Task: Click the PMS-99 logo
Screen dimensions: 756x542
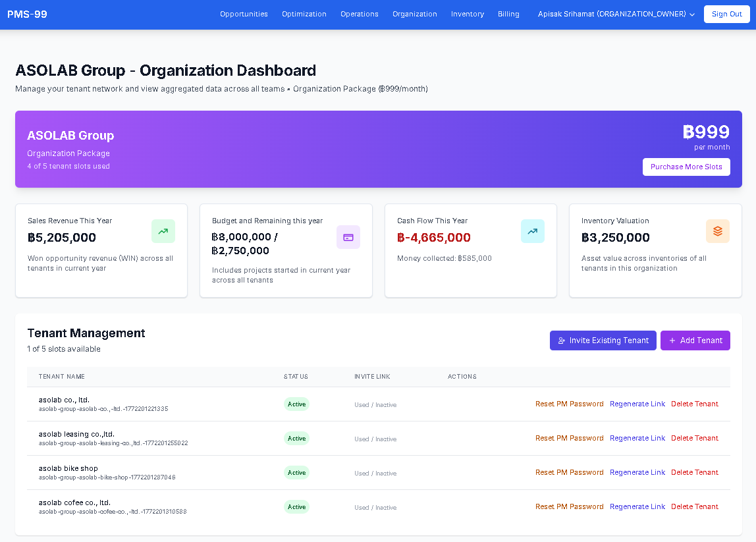Action: click(27, 14)
